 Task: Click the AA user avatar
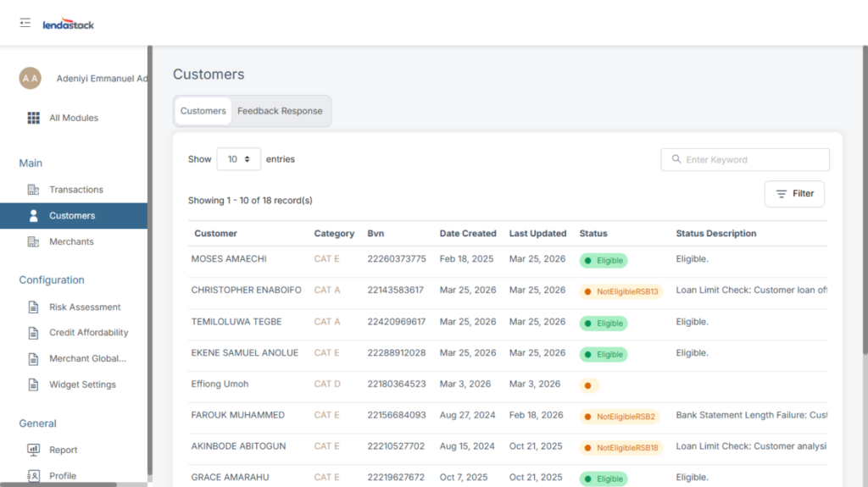click(x=31, y=78)
